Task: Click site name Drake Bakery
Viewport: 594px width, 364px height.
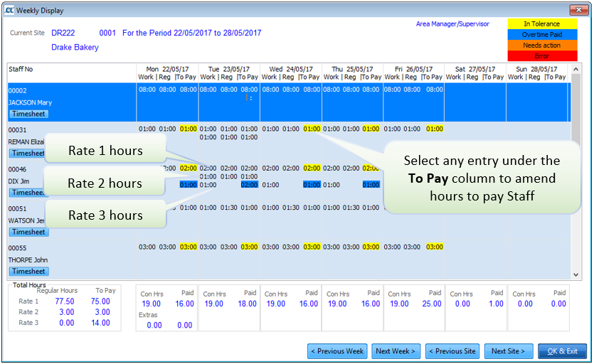Action: point(75,48)
